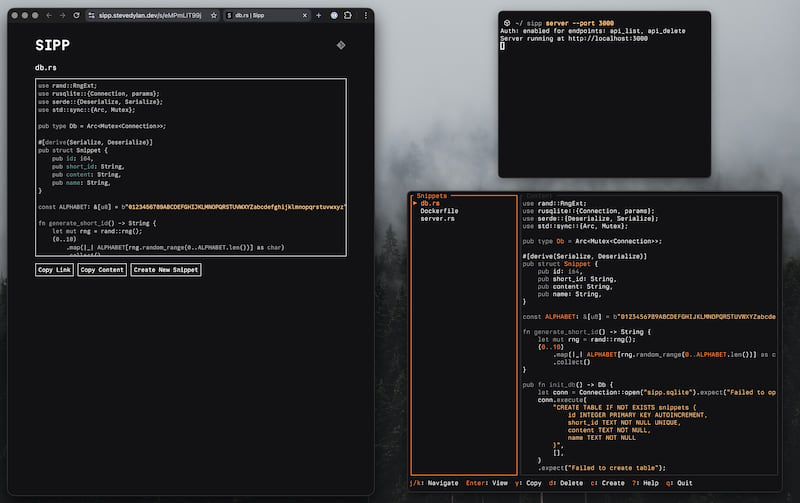Click the browser back arrow
Viewport: 800px width, 503px height.
(49, 16)
